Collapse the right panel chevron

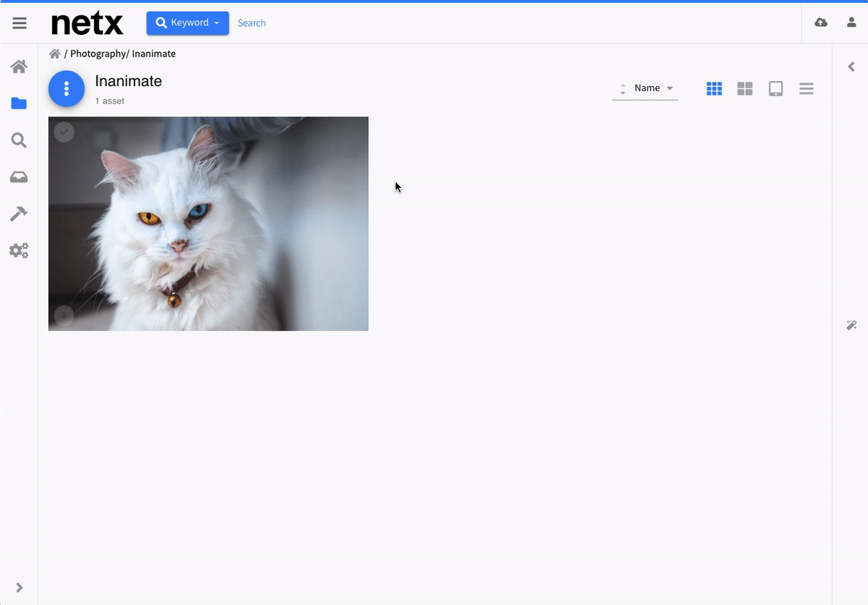click(x=851, y=67)
